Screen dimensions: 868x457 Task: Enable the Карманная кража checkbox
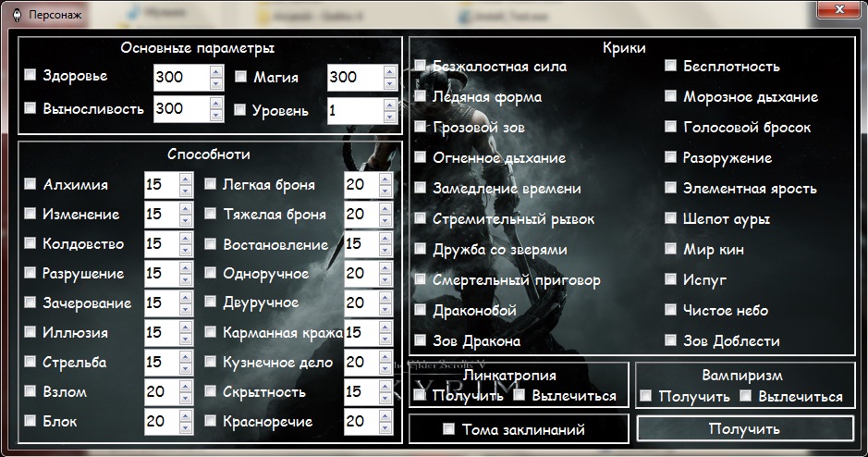click(211, 331)
